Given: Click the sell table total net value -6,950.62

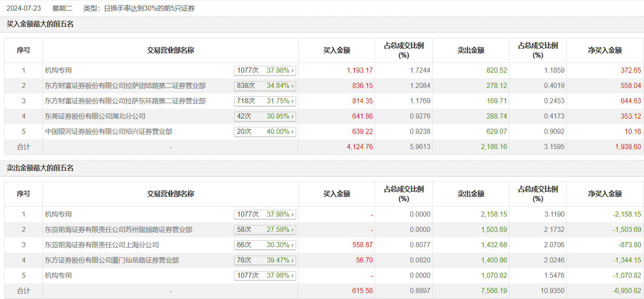Looking at the screenshot, I should pyautogui.click(x=627, y=291).
